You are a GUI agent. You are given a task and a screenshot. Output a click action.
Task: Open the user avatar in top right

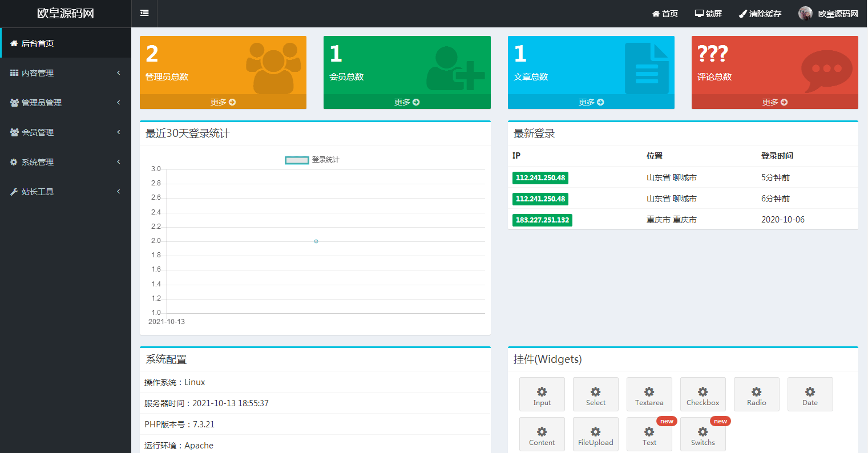click(805, 14)
